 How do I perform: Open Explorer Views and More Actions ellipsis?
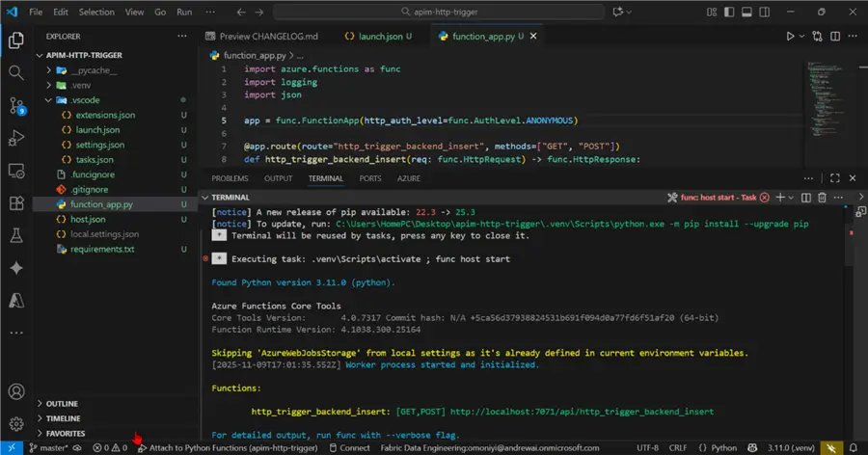[182, 36]
